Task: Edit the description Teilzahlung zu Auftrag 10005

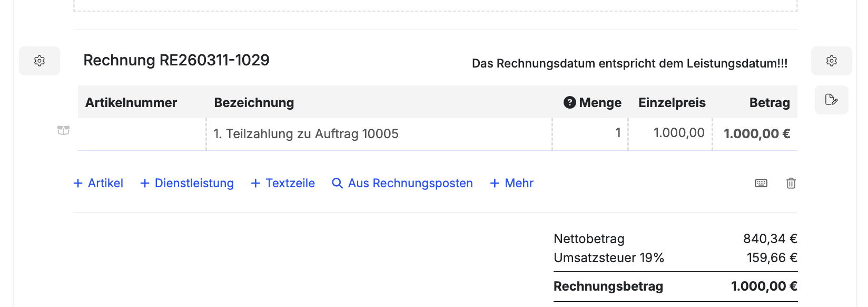Action: (x=306, y=134)
